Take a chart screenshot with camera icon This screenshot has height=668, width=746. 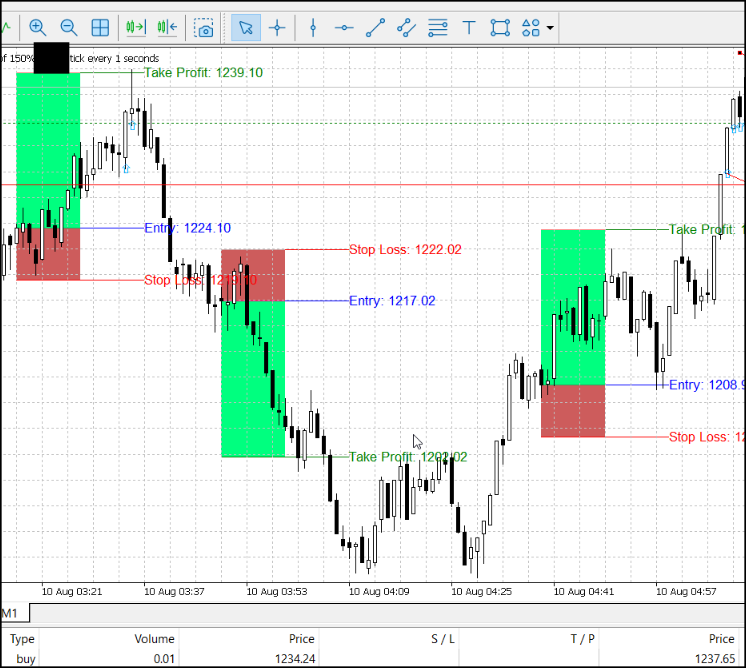pos(204,28)
